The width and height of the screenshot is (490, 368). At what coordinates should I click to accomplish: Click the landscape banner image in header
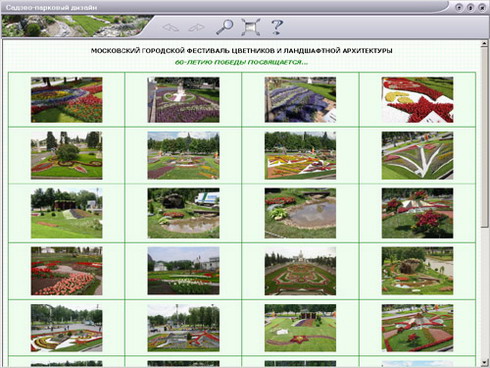[77, 26]
